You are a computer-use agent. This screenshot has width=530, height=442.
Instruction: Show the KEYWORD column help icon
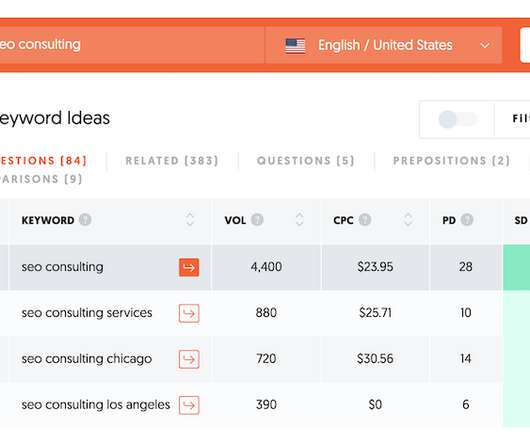click(85, 220)
